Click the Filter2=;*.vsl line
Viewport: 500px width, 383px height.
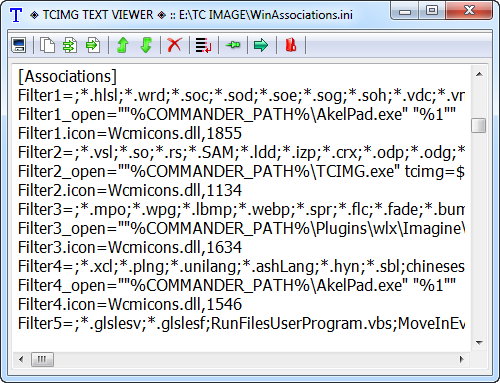click(x=241, y=153)
